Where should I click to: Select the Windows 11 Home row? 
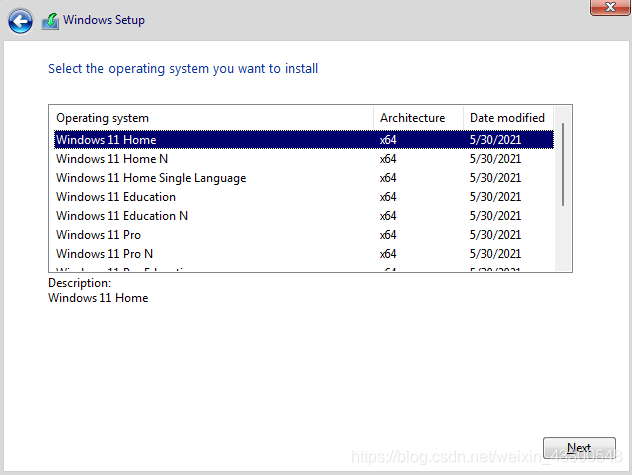[x=304, y=140]
